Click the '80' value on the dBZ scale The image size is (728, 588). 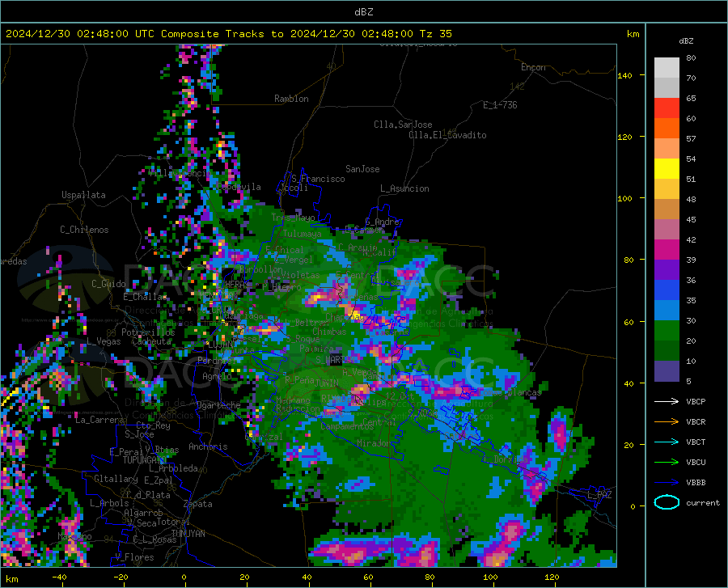(x=691, y=58)
